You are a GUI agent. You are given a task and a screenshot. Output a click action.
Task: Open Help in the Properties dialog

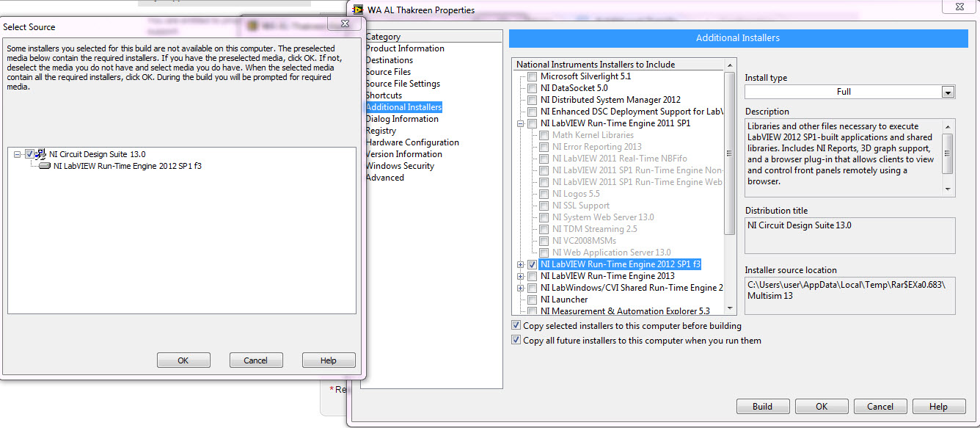tap(938, 407)
